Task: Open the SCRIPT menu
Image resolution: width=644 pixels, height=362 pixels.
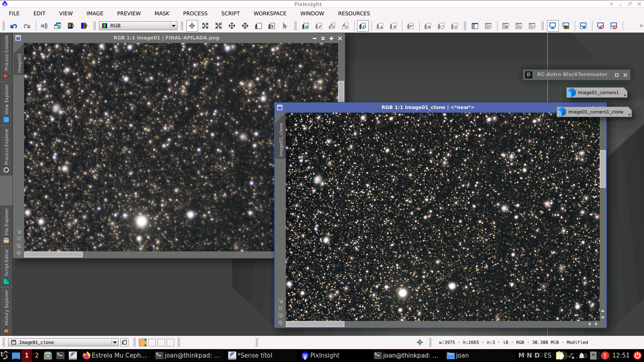Action: [x=230, y=13]
